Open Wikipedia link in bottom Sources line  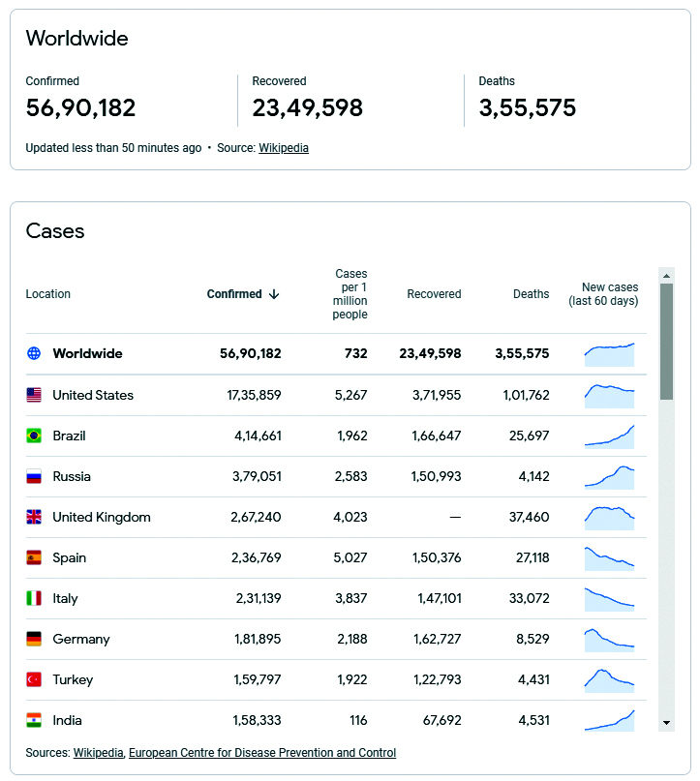click(98, 753)
